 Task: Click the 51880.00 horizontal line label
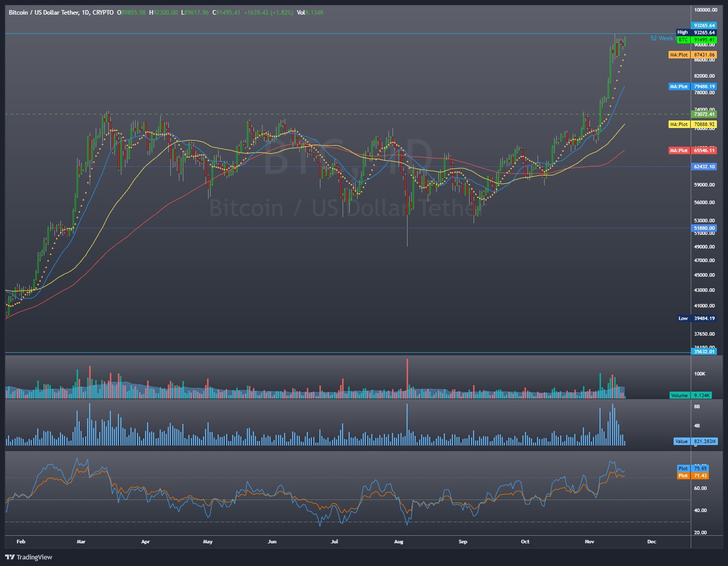tap(704, 228)
